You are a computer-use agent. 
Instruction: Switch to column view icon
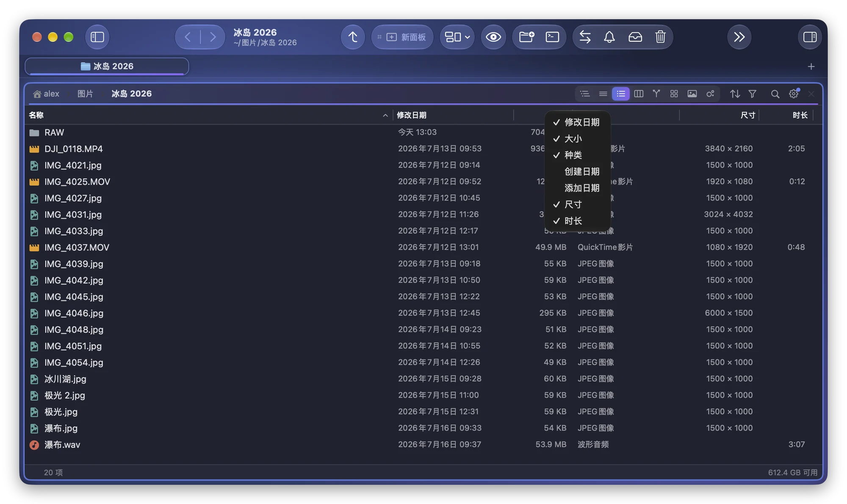click(639, 94)
